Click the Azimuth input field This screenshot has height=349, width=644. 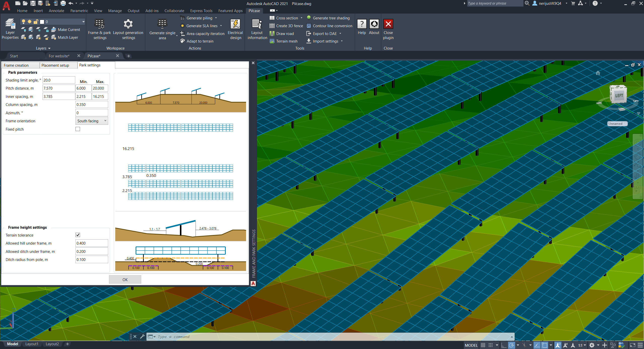pos(92,113)
